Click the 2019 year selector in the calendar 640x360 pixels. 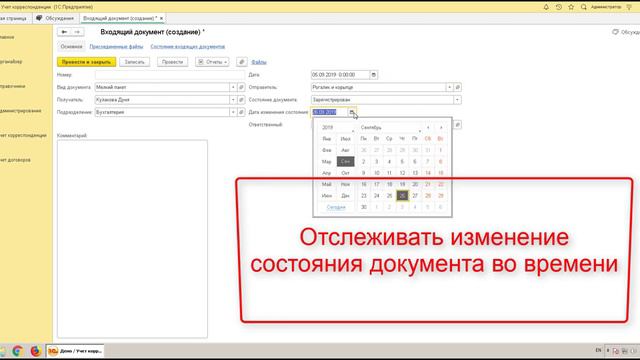(337, 128)
